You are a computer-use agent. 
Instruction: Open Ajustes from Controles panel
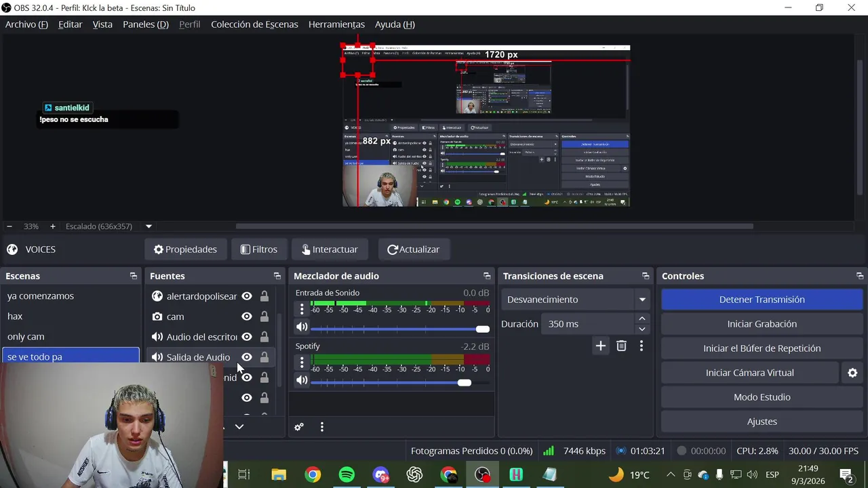click(762, 422)
